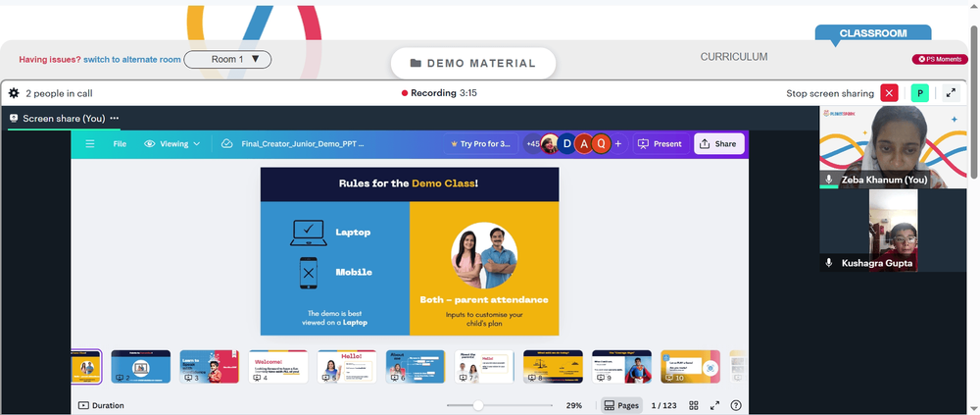Click collaborator avatar Q

[x=602, y=144]
